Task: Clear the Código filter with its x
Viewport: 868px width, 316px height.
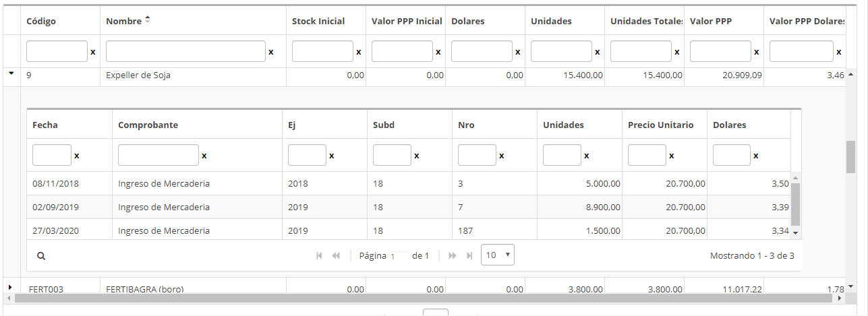Action: coord(93,52)
